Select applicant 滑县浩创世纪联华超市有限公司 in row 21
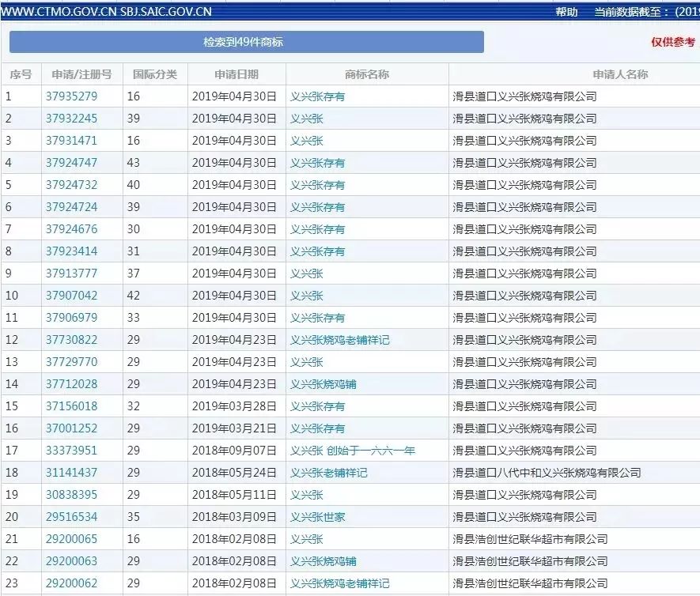The height and width of the screenshot is (596, 700). pos(530,539)
